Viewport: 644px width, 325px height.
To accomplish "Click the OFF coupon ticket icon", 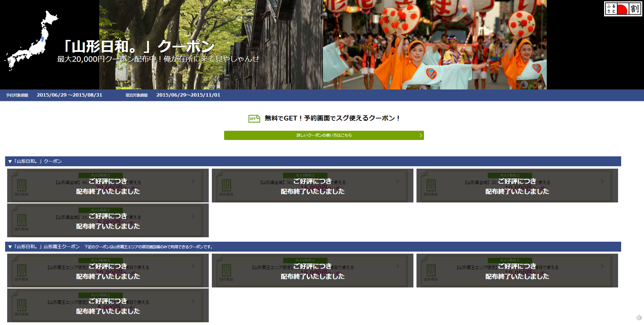I will point(253,118).
